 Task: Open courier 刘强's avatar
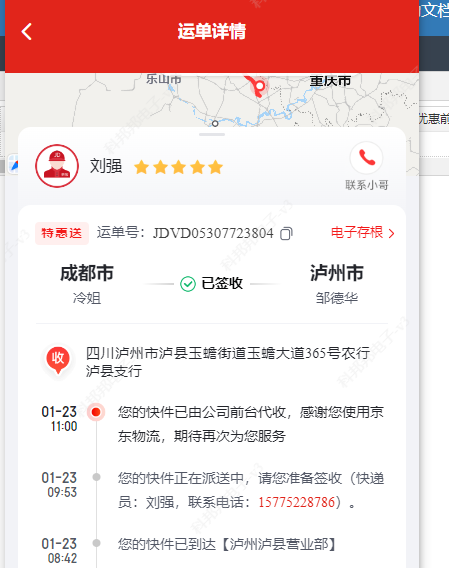pyautogui.click(x=57, y=166)
